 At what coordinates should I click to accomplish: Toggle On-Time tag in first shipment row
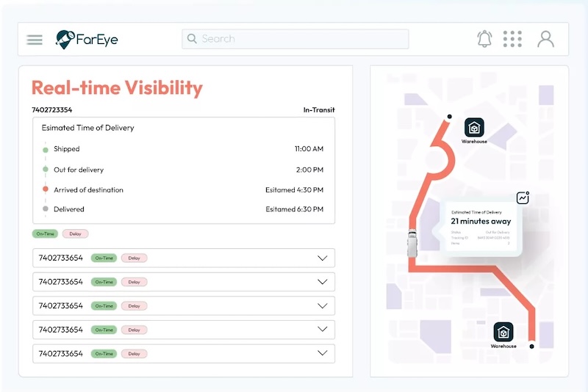pos(104,258)
